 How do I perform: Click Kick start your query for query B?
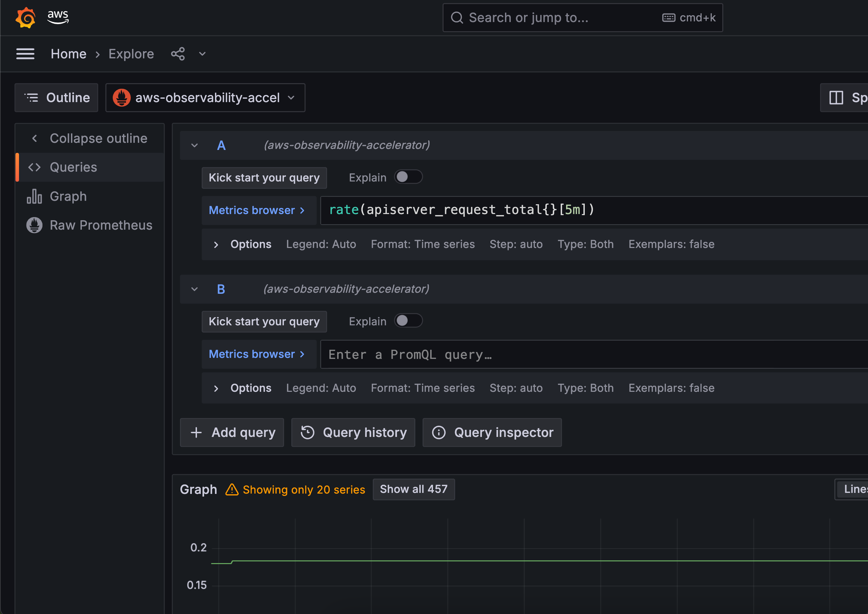point(264,321)
